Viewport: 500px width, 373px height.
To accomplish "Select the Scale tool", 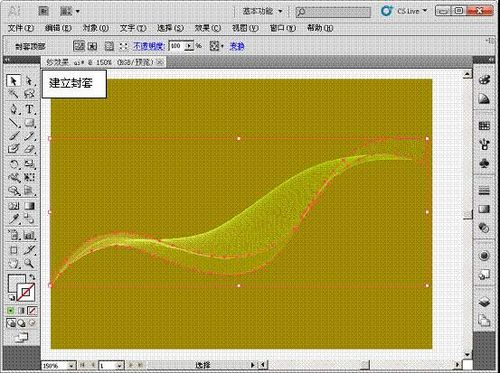I will (x=29, y=164).
